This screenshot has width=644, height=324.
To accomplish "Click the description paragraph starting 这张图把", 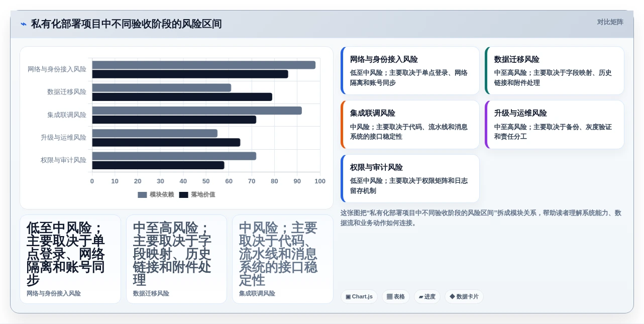I will tap(481, 218).
